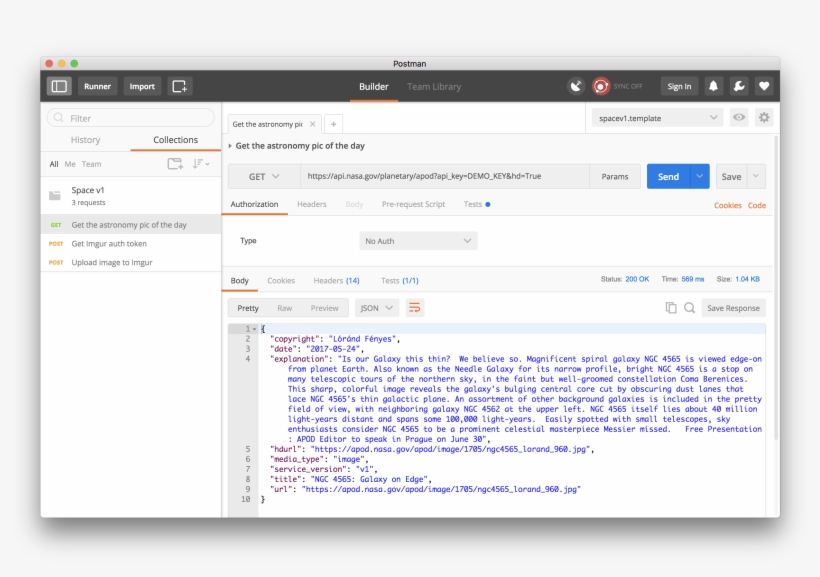Open the Pre-request Script tab
Image resolution: width=820 pixels, height=577 pixels.
pyautogui.click(x=413, y=205)
